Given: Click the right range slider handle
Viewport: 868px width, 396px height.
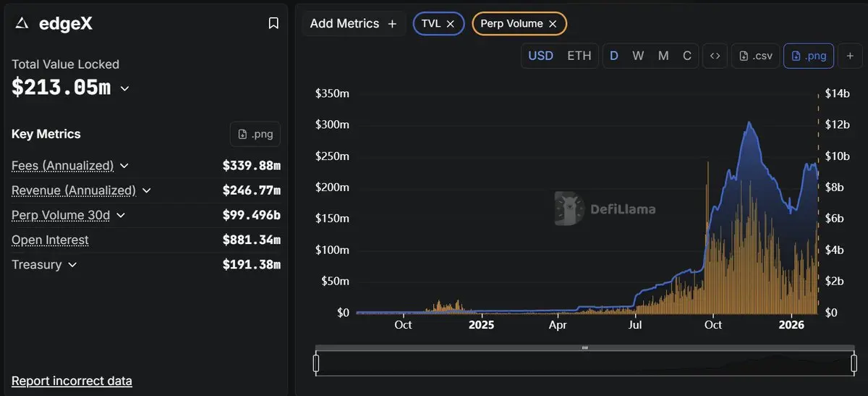Looking at the screenshot, I should coord(854,363).
